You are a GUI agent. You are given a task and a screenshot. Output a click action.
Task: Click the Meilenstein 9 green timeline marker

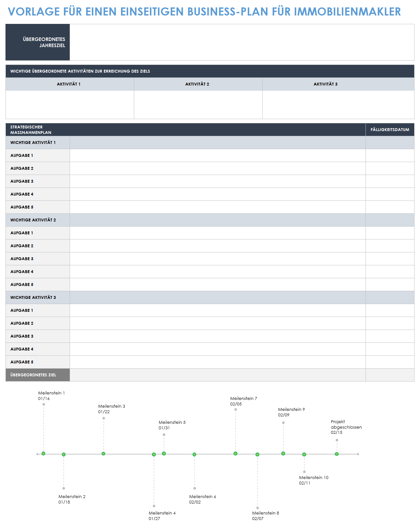[x=283, y=454]
